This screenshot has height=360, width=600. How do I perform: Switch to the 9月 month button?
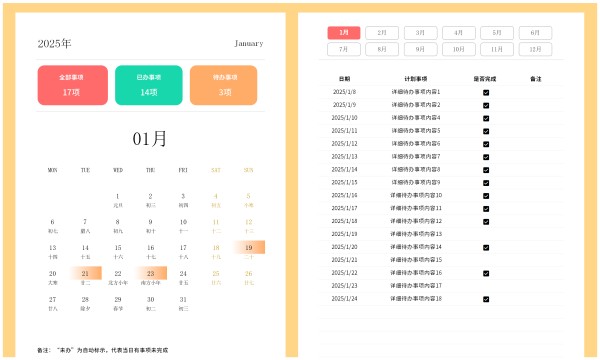pyautogui.click(x=420, y=49)
